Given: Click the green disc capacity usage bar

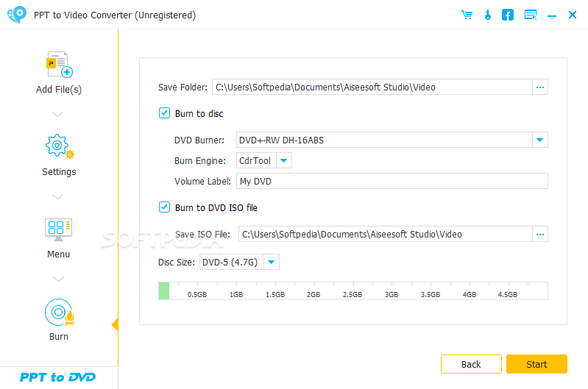Looking at the screenshot, I should 164,290.
